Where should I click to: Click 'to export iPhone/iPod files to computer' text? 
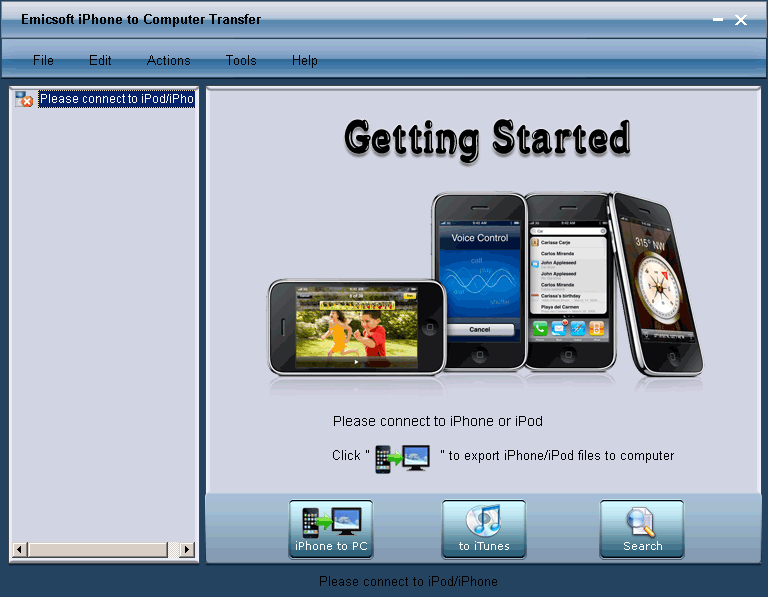click(x=561, y=455)
